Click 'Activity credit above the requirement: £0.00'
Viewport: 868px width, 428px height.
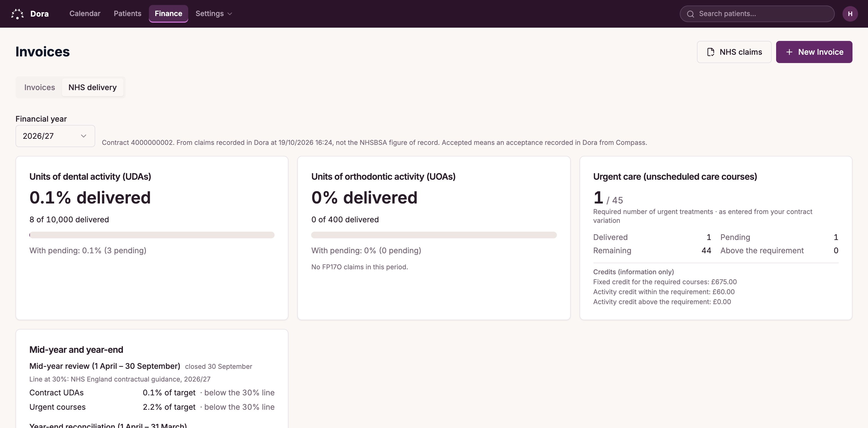click(662, 302)
